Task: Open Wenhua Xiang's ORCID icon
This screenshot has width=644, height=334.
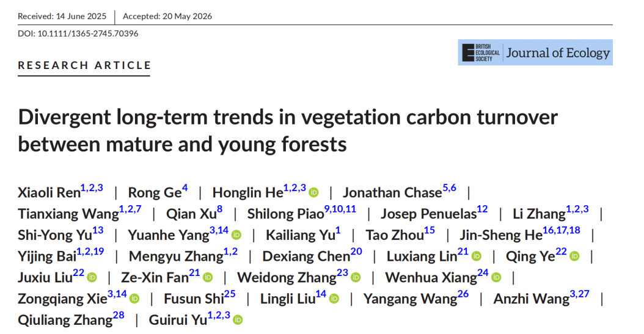Action: point(496,278)
